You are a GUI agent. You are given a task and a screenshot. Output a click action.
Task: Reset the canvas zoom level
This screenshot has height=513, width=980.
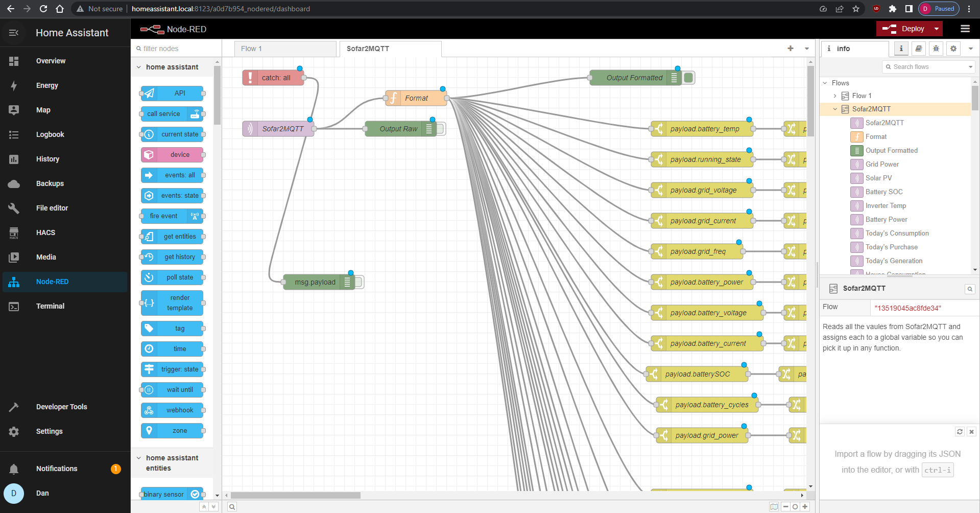[795, 507]
